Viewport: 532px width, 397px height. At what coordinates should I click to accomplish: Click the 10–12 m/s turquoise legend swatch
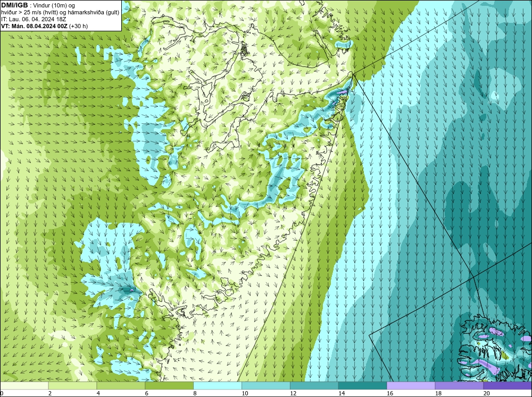coord(265,386)
